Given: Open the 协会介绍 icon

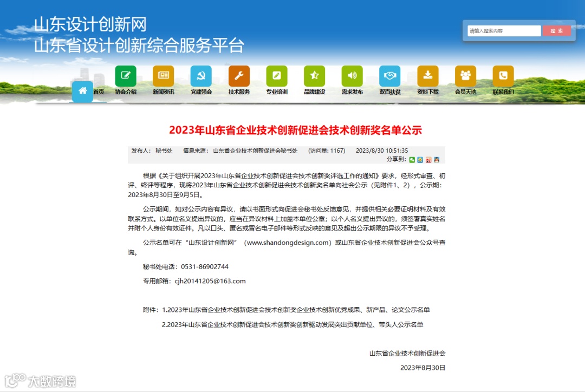Looking at the screenshot, I should [126, 76].
